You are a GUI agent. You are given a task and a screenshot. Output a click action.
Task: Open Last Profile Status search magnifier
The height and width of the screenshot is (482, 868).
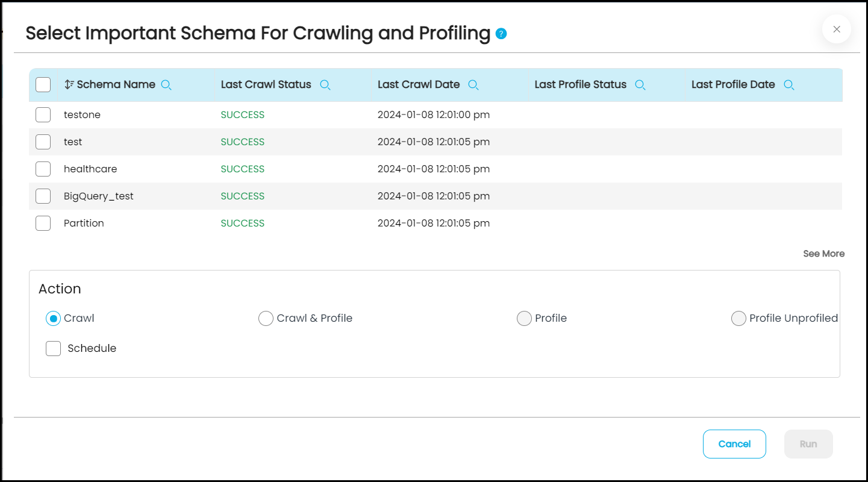[x=640, y=85]
